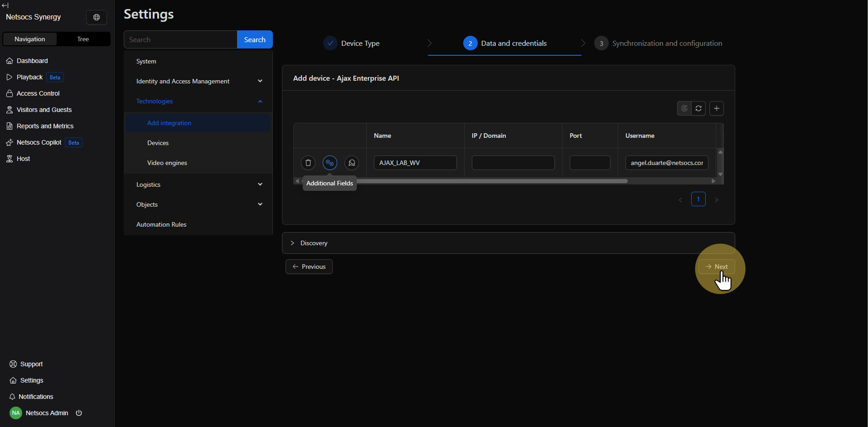Click the power logout icon

79,413
